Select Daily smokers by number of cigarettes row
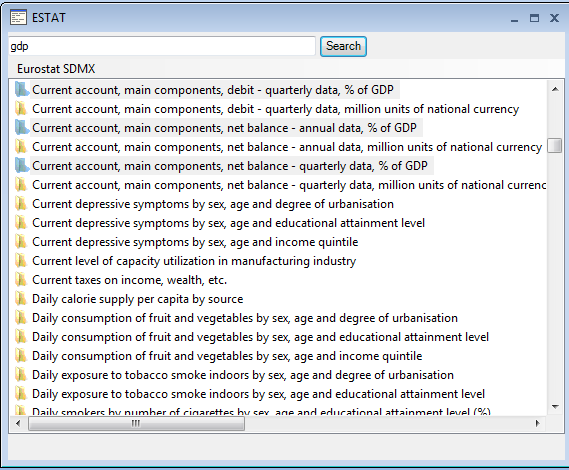This screenshot has width=569, height=470. 261,412
